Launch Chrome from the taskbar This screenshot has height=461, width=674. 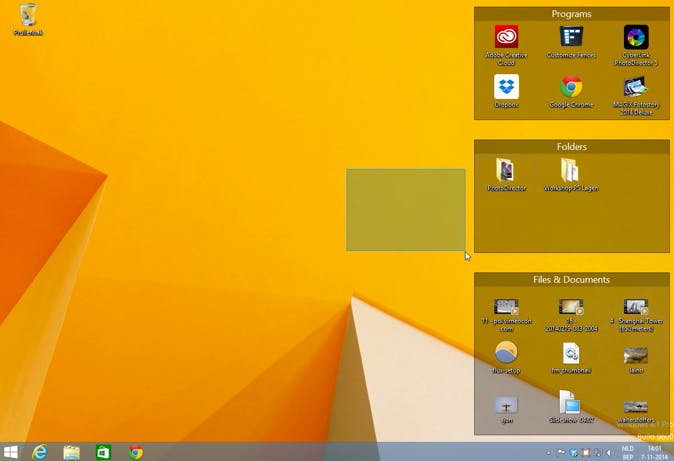coord(135,452)
